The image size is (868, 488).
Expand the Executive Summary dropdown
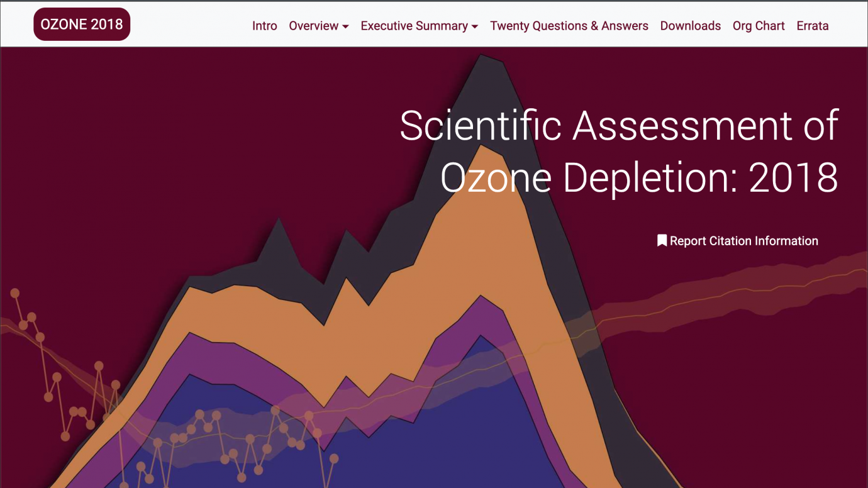click(x=420, y=26)
